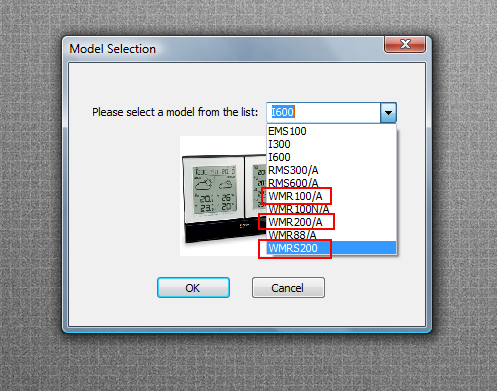Select EMS100 from the model list

331,131
